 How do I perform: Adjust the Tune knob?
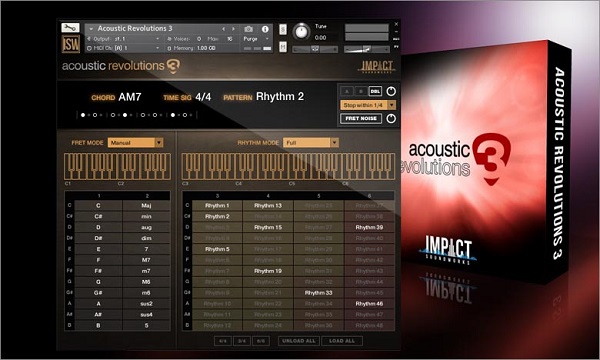302,31
